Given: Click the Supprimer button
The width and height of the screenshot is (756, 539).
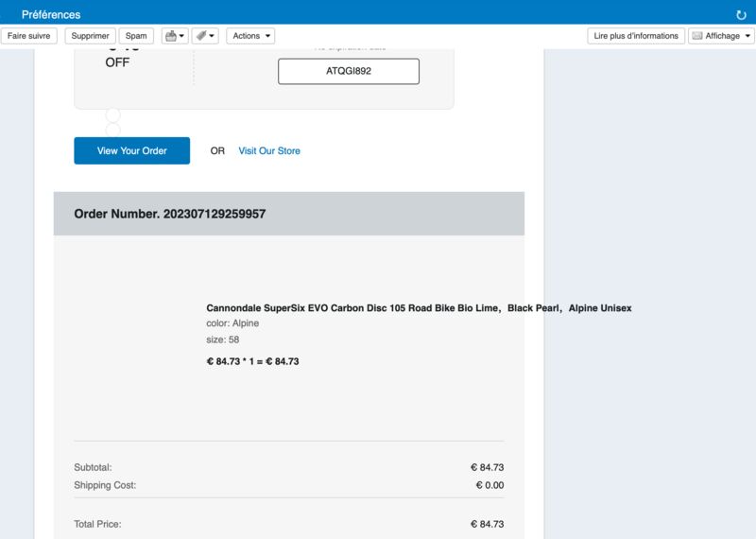Looking at the screenshot, I should click(x=90, y=36).
